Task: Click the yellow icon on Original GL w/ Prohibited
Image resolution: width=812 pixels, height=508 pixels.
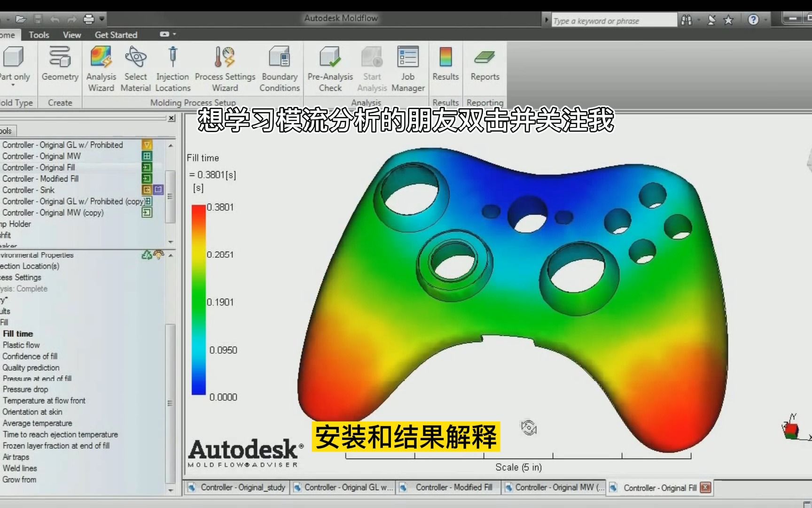Action: click(147, 145)
